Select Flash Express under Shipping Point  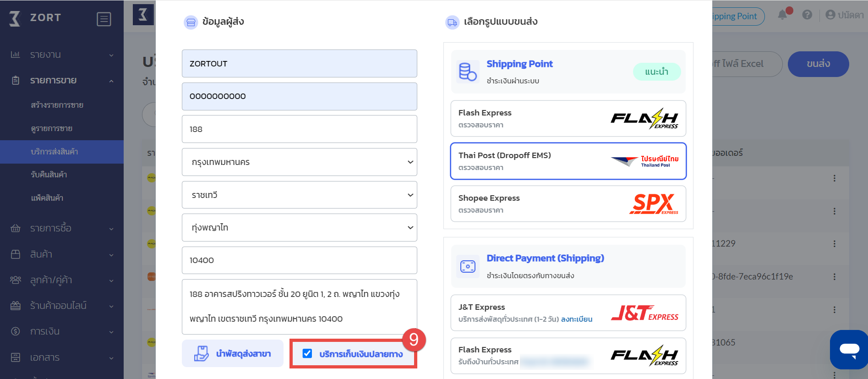[568, 119]
